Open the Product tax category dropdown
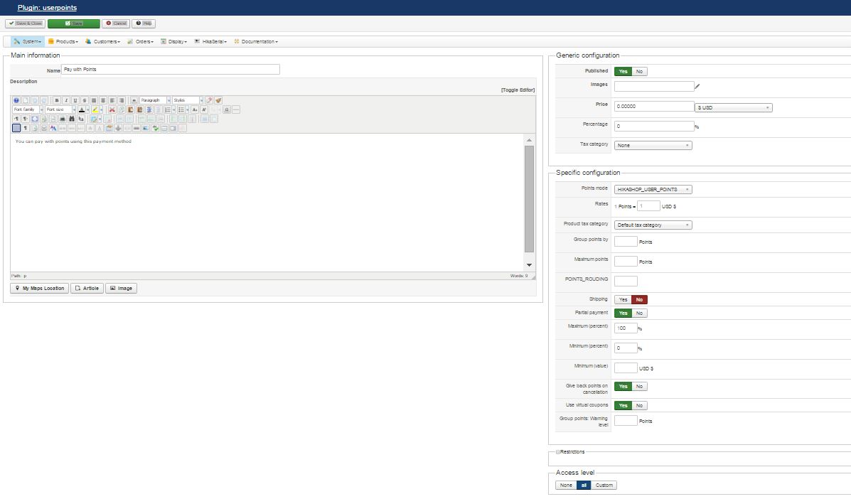 pos(653,225)
